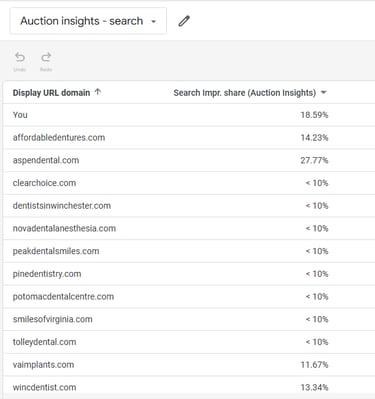The image size is (375, 399).
Task: Select the smilesofvirginia.com row
Action: pyautogui.click(x=189, y=319)
